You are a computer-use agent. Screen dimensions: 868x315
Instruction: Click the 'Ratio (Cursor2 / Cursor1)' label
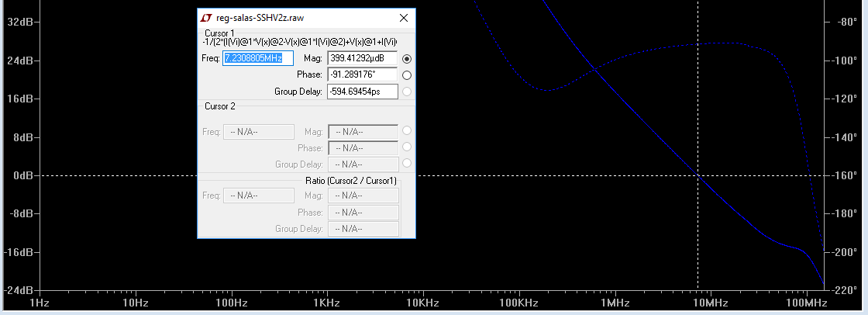pyautogui.click(x=351, y=181)
